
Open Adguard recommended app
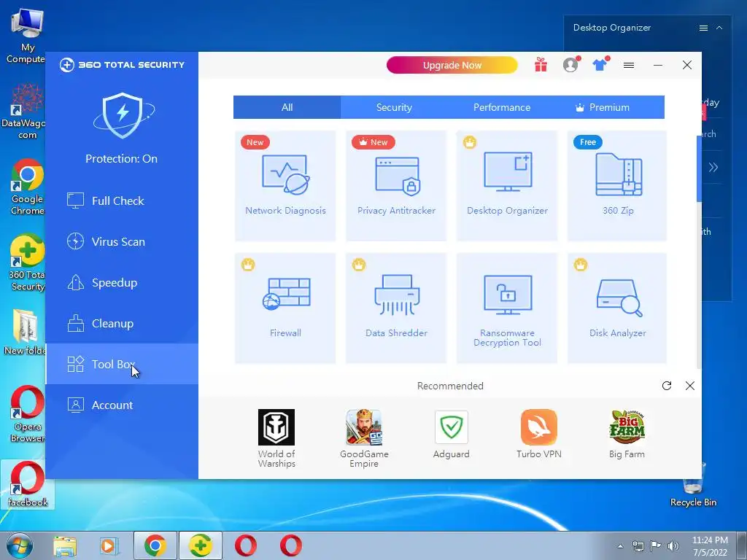pyautogui.click(x=451, y=435)
